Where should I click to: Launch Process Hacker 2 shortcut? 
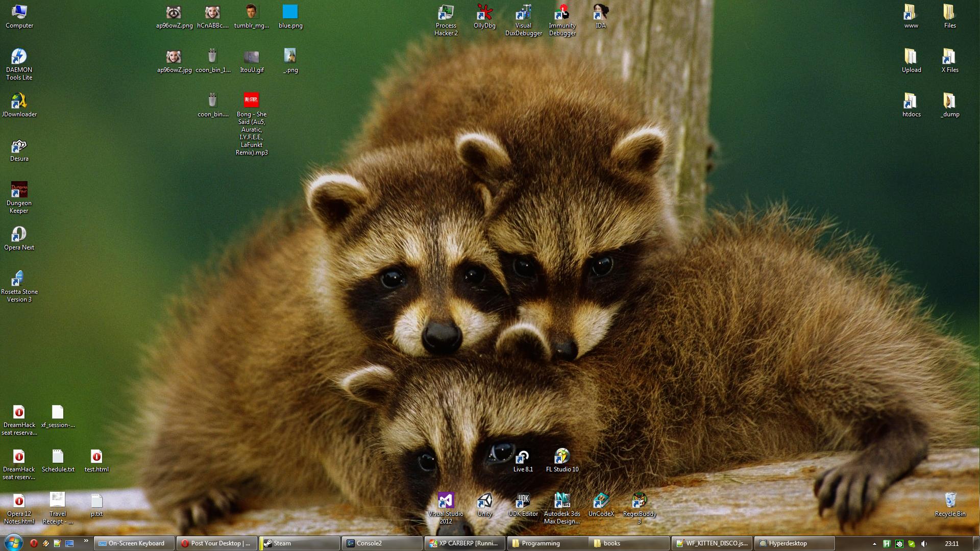(x=446, y=13)
